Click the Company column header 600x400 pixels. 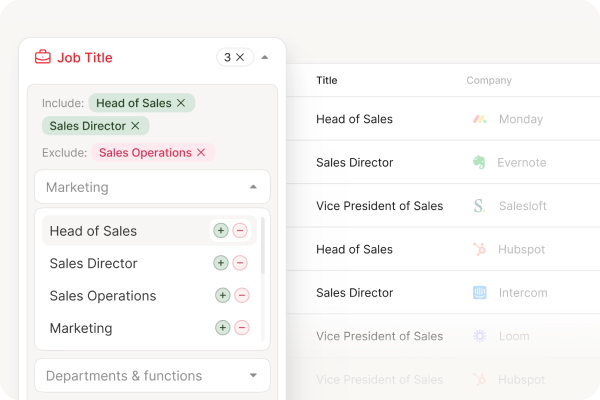click(489, 80)
